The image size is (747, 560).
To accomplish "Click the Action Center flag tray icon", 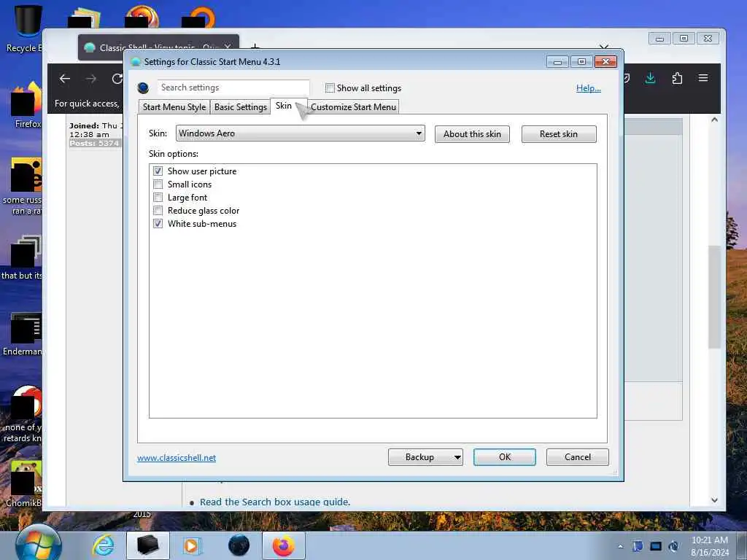I will click(638, 546).
